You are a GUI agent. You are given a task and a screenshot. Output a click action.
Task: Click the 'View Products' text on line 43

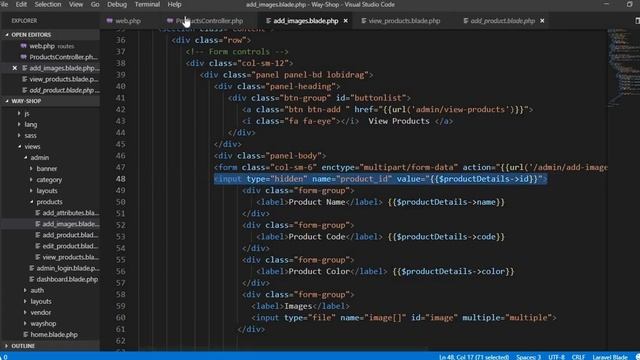[x=399, y=121]
